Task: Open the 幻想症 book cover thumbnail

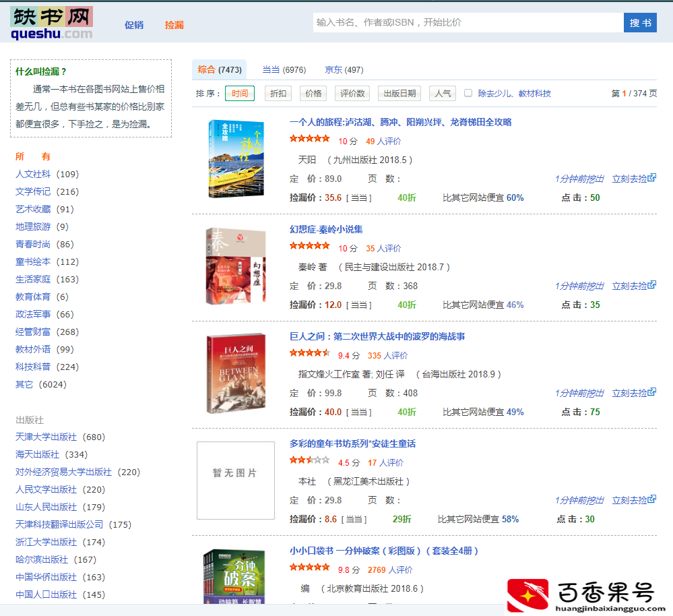Action: coord(236,266)
